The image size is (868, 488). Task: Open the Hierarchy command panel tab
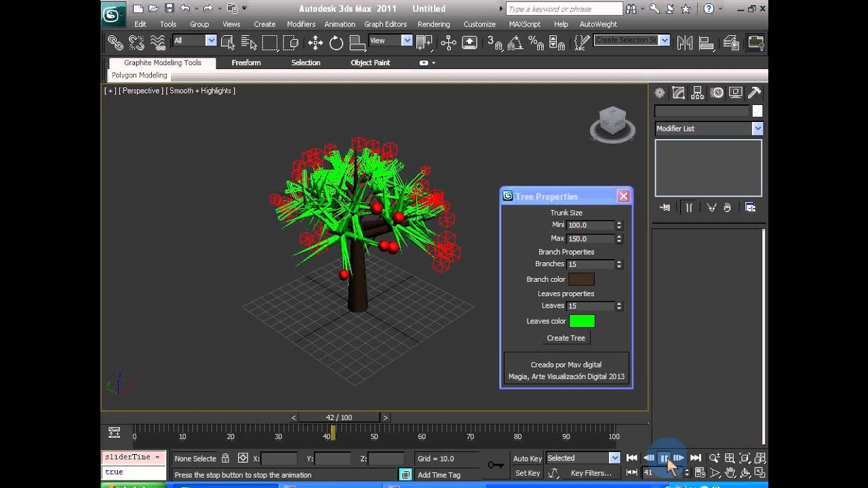697,93
